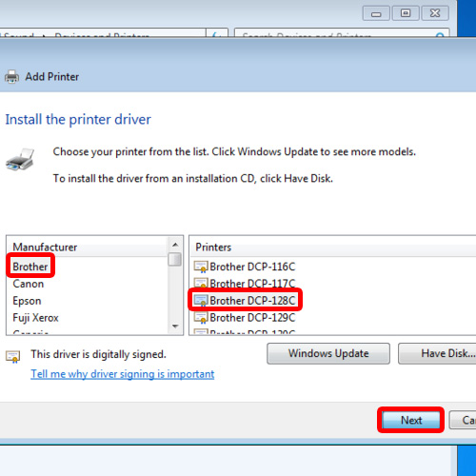This screenshot has width=476, height=476.
Task: Click the Brother DCP-116C driver icon
Action: click(201, 267)
